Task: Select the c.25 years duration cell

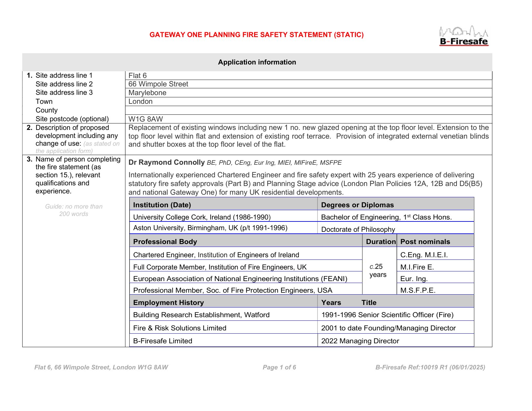Action: pos(378,271)
